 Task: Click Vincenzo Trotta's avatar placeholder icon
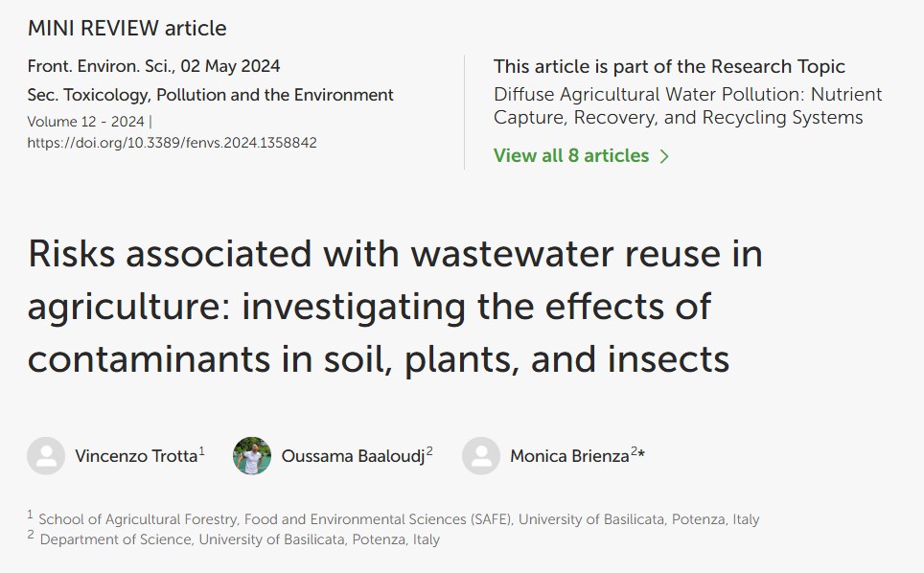click(46, 456)
